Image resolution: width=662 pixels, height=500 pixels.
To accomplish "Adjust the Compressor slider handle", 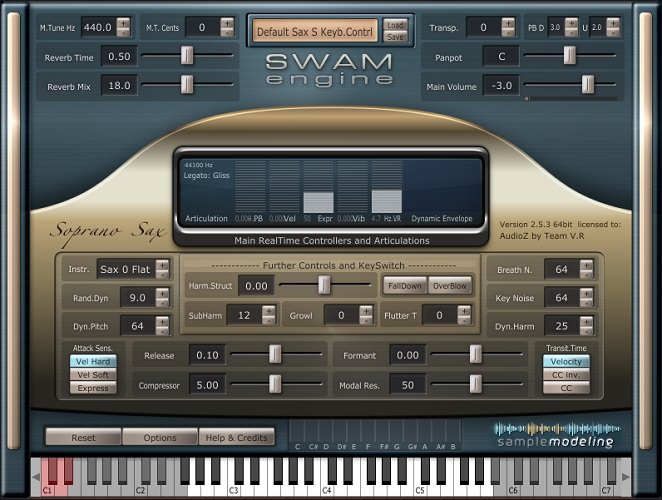I will coord(275,383).
